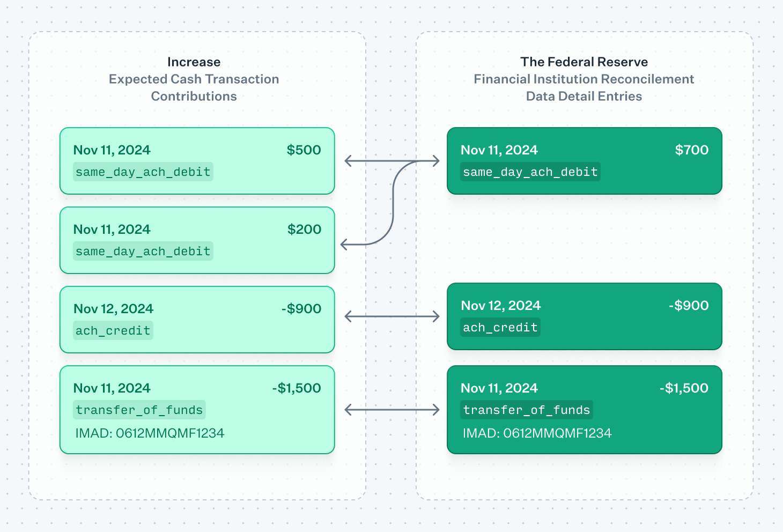Click the double arrow between the ach_credit cards

pyautogui.click(x=392, y=316)
